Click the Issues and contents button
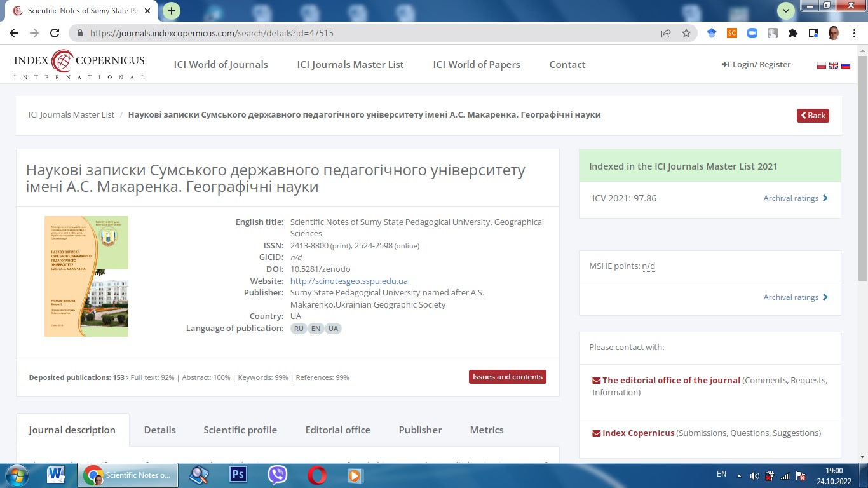The width and height of the screenshot is (868, 488). pos(507,377)
